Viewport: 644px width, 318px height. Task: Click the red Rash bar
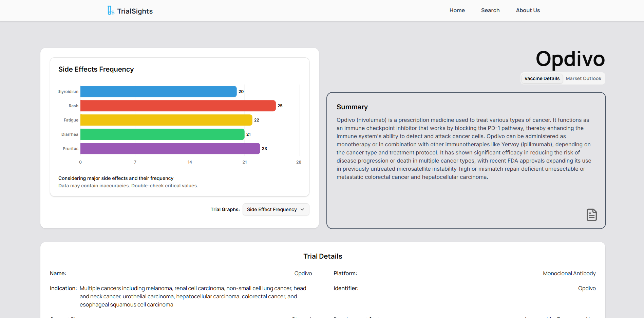(x=178, y=106)
